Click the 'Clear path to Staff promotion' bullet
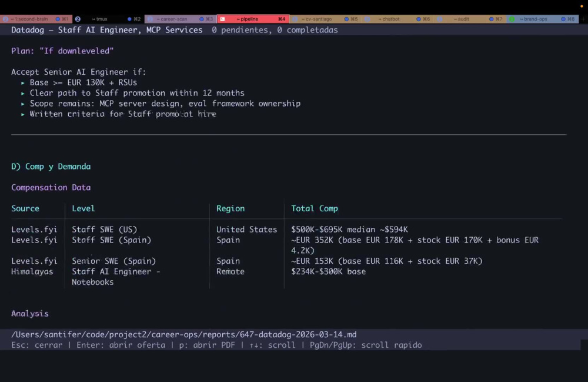Image resolution: width=588 pixels, height=382 pixels. tap(137, 93)
